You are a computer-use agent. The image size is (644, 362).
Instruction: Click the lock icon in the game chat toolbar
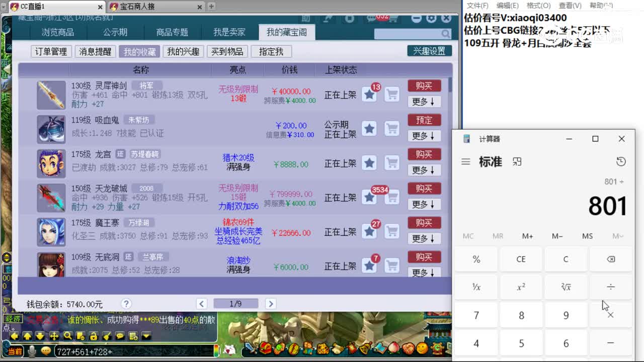click(94, 337)
